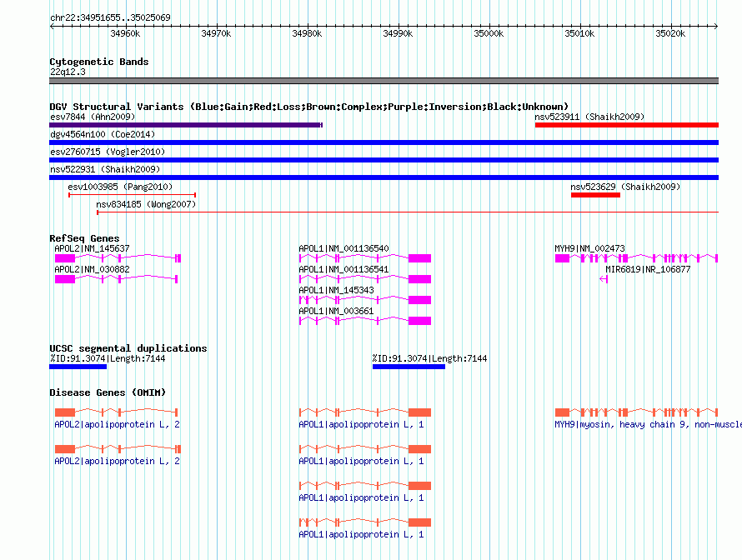Image resolution: width=742 pixels, height=560 pixels.
Task: Click the APOL2|NM_145637 gene glyph
Action: pyautogui.click(x=118, y=258)
